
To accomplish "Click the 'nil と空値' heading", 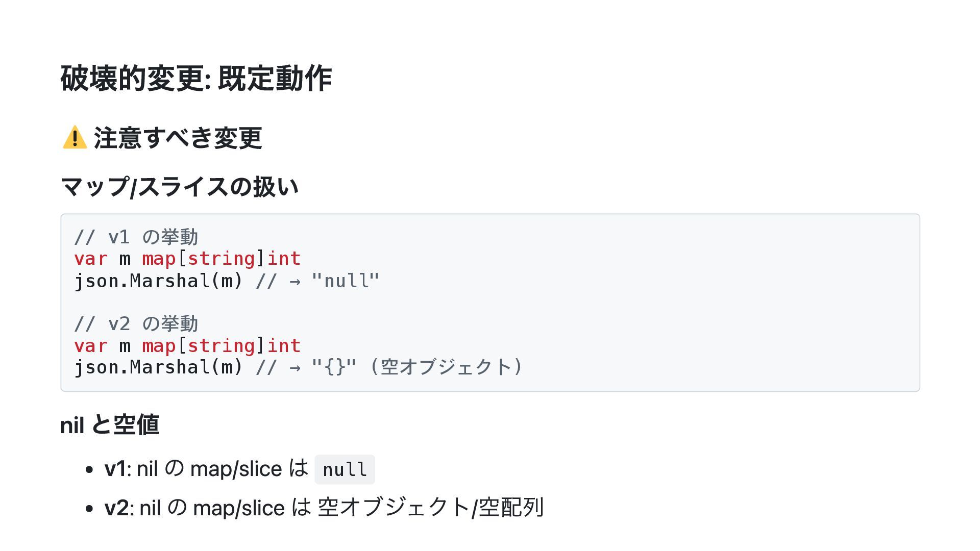I will click(x=110, y=425).
